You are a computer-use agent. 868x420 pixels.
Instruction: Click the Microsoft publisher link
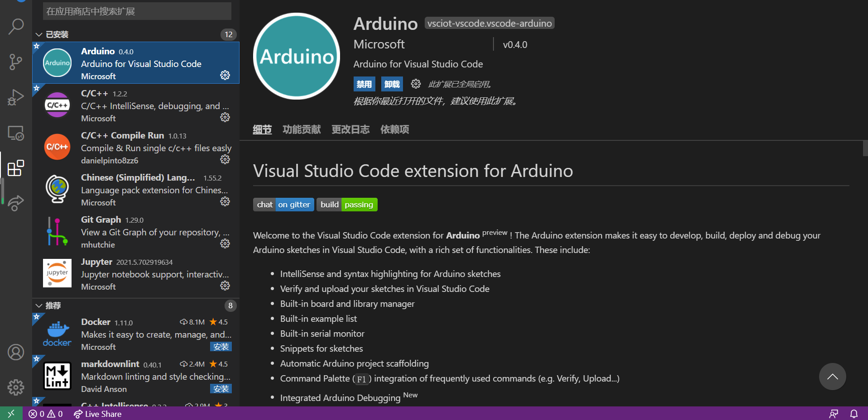(379, 44)
